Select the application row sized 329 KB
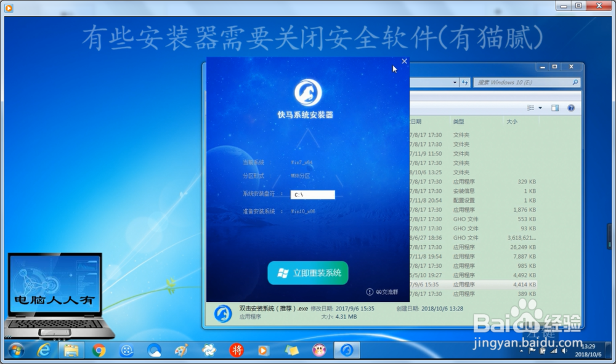Screen dimensions: 616x364 pyautogui.click(x=473, y=182)
